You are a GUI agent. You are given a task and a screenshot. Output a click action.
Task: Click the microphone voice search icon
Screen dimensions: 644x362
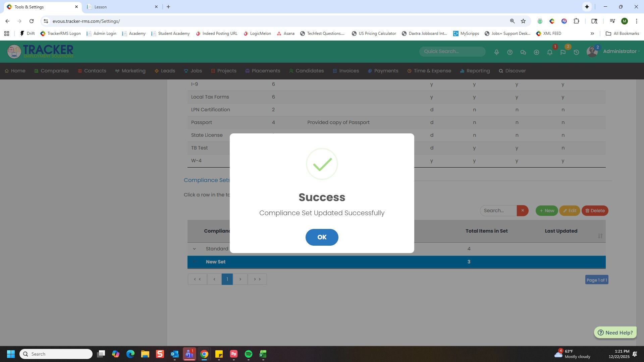(x=496, y=52)
